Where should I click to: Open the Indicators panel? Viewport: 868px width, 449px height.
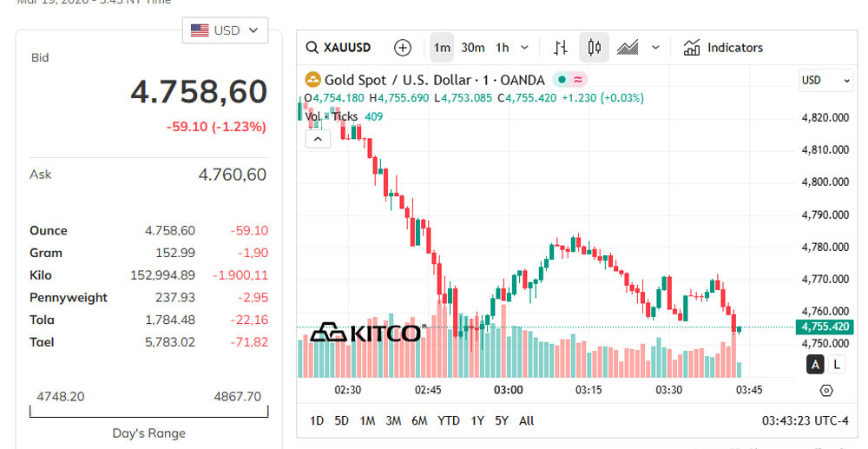[x=723, y=48]
